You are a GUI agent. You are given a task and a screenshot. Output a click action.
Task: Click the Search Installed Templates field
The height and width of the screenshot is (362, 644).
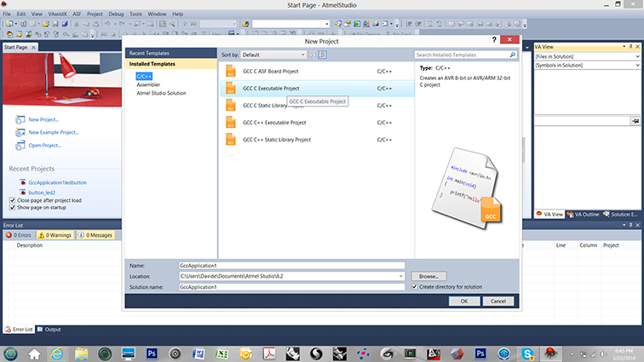[462, 55]
